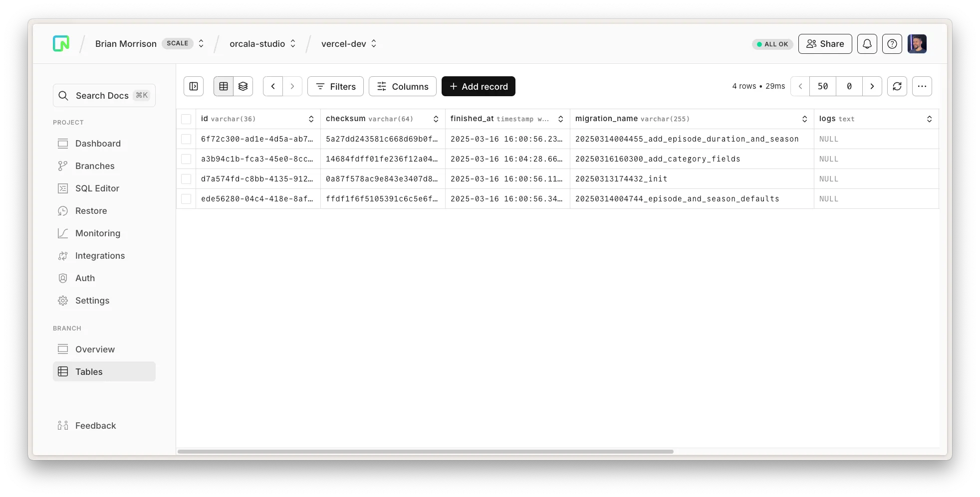Sort by the logs column arrows

pos(930,119)
